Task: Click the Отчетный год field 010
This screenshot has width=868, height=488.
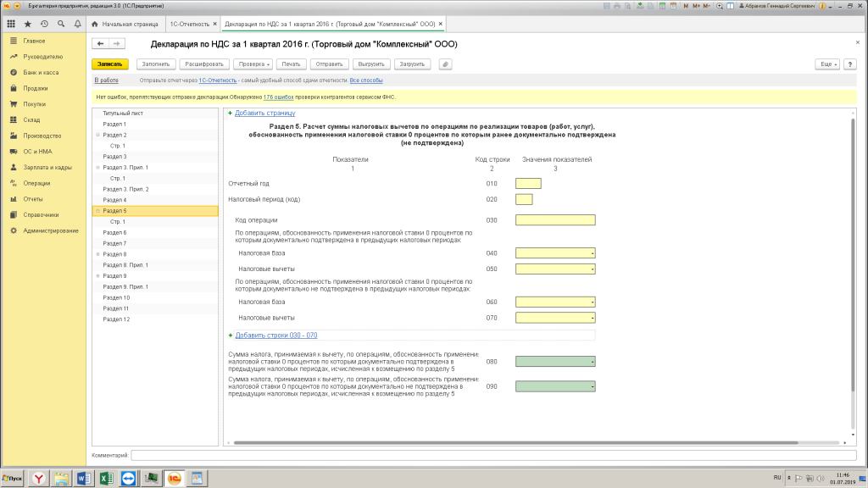Action: pos(528,184)
